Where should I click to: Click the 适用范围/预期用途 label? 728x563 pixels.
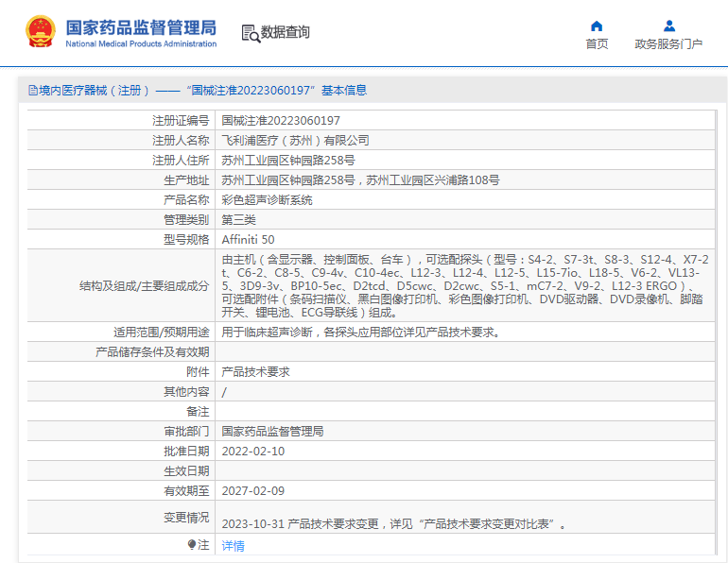click(161, 333)
